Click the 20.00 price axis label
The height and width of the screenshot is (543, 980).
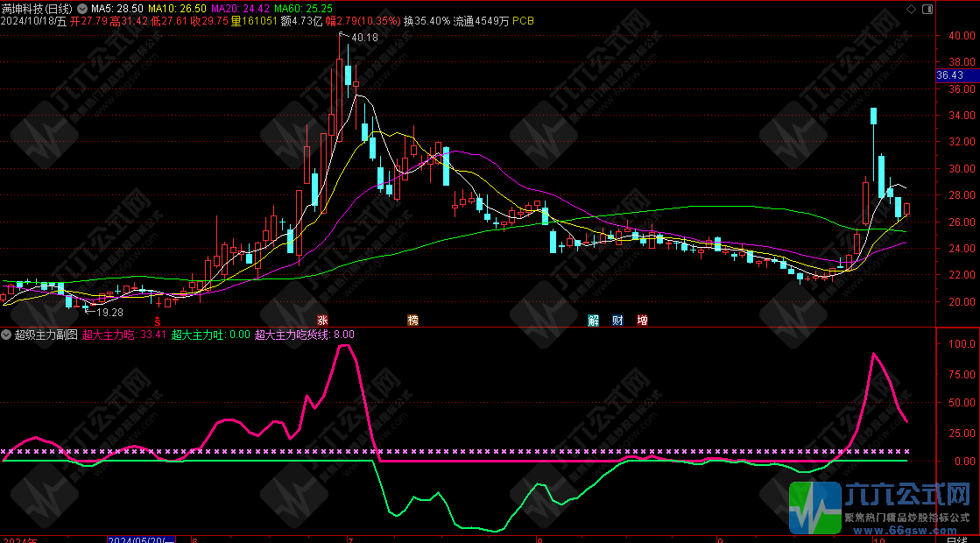[x=962, y=302]
